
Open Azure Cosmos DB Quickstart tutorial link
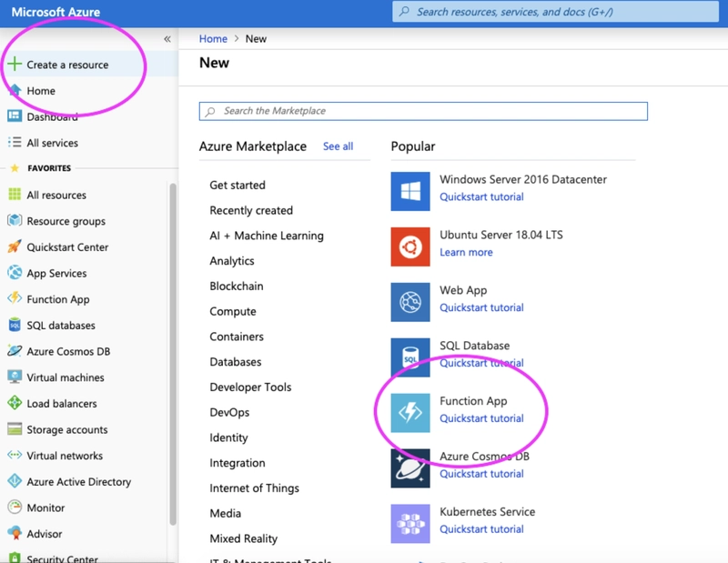tap(481, 474)
